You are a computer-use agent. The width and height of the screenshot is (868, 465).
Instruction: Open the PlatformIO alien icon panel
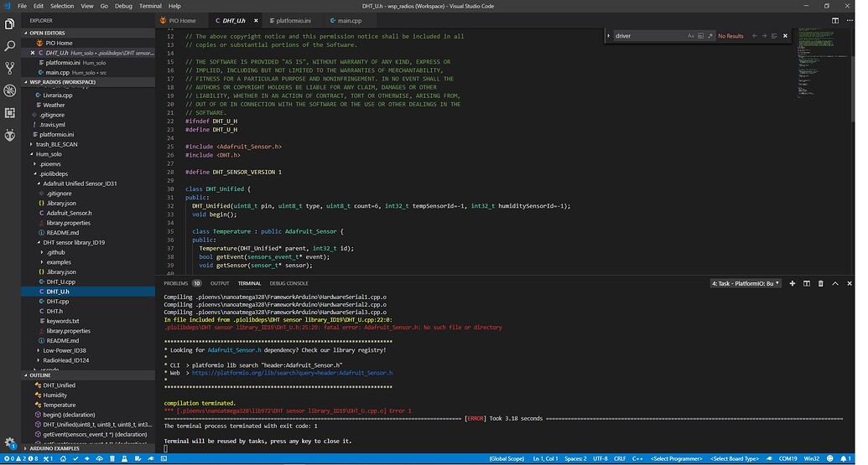[10, 135]
